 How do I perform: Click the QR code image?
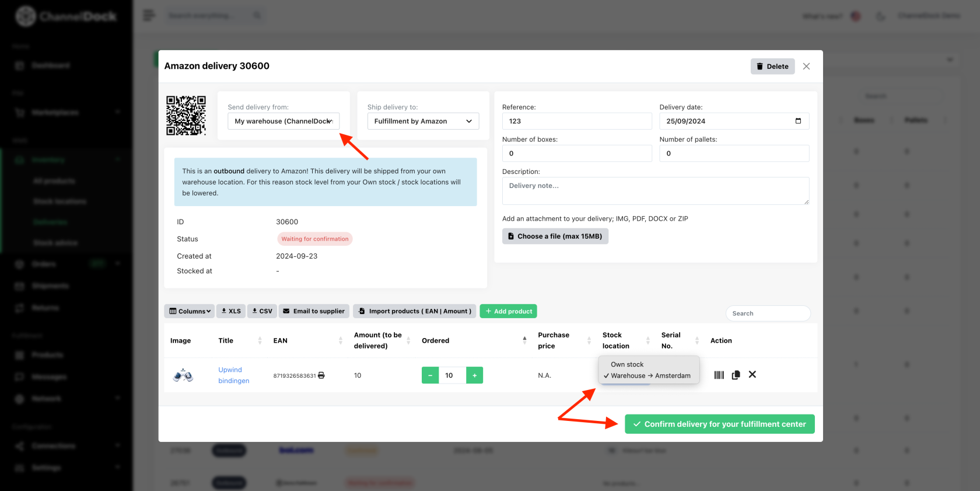point(186,116)
